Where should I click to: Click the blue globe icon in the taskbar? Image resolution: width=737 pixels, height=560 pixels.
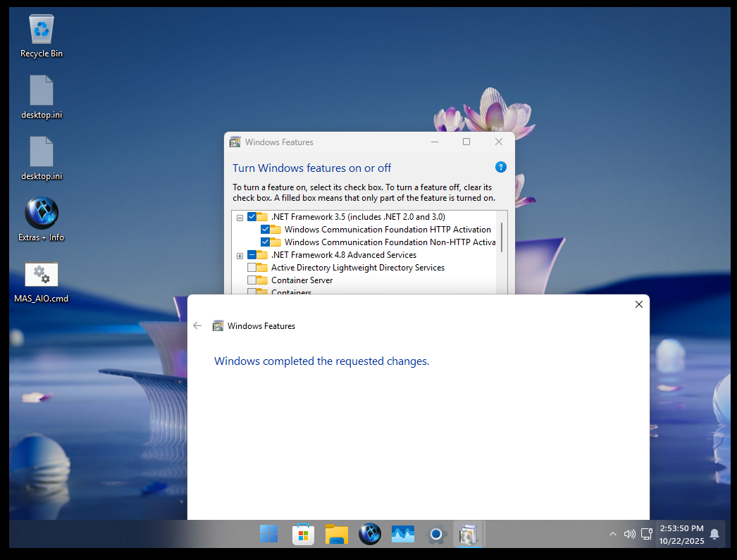coord(370,534)
